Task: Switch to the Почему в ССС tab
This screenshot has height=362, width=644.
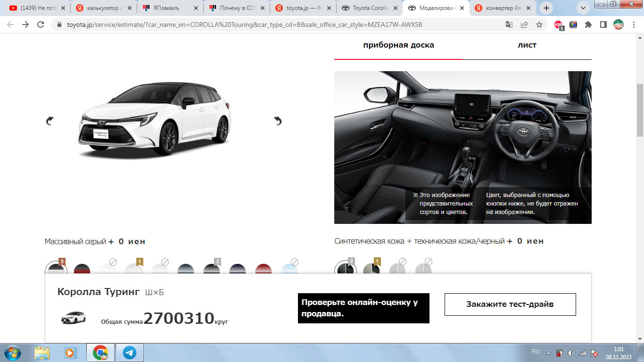Action: [x=237, y=8]
